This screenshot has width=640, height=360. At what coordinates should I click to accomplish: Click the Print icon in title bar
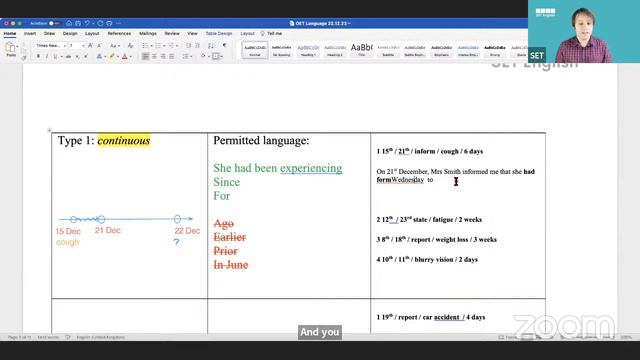(109, 23)
